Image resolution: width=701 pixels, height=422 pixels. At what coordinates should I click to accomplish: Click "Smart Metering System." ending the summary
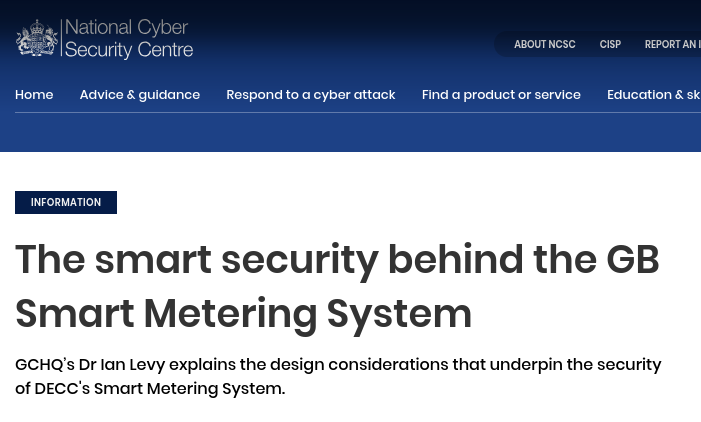[189, 388]
